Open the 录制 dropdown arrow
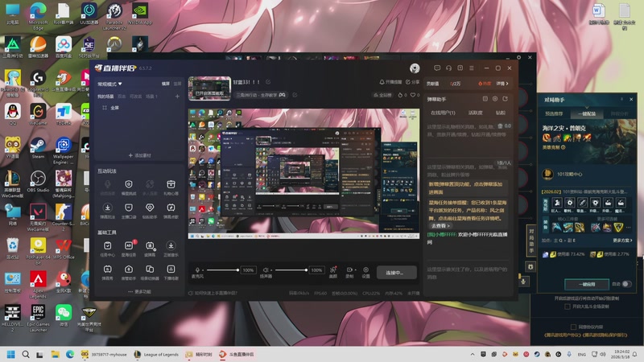The width and height of the screenshot is (644, 362). (x=356, y=270)
